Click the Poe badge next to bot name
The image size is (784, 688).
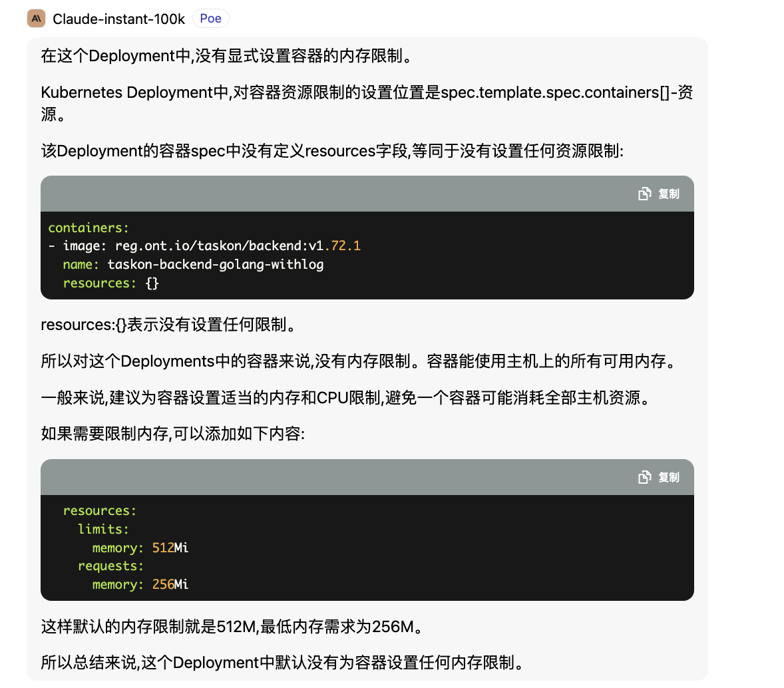(210, 19)
